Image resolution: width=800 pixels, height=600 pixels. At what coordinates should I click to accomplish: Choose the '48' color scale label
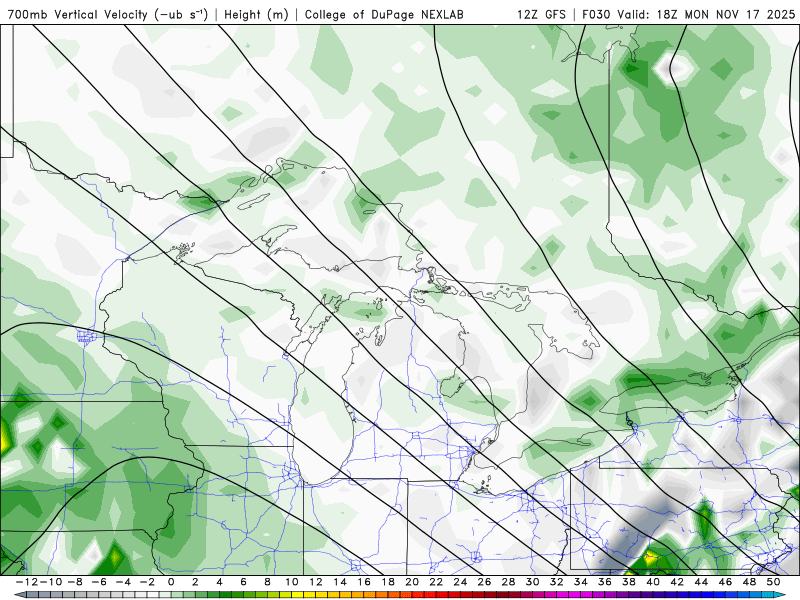(749, 582)
